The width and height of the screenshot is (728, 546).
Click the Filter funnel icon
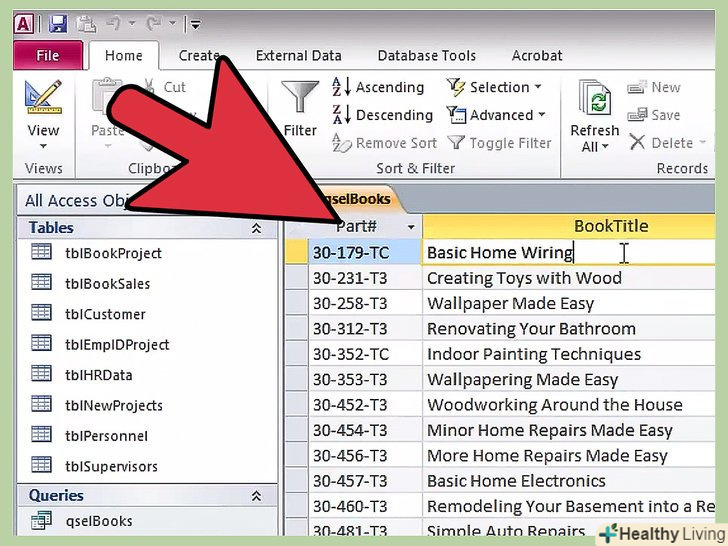(300, 97)
